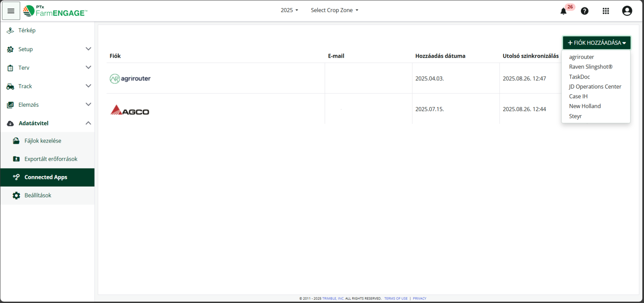Click the date 2025.07.15. cell
The width and height of the screenshot is (644, 303).
tap(429, 109)
